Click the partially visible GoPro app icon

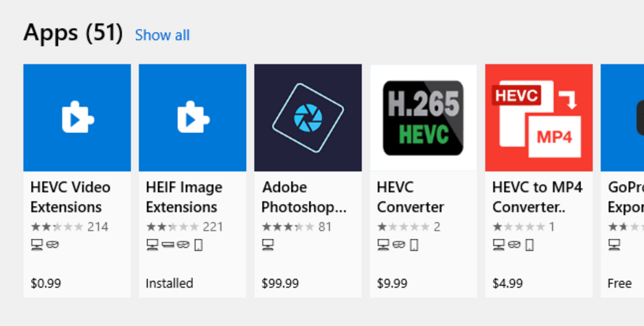click(x=623, y=117)
